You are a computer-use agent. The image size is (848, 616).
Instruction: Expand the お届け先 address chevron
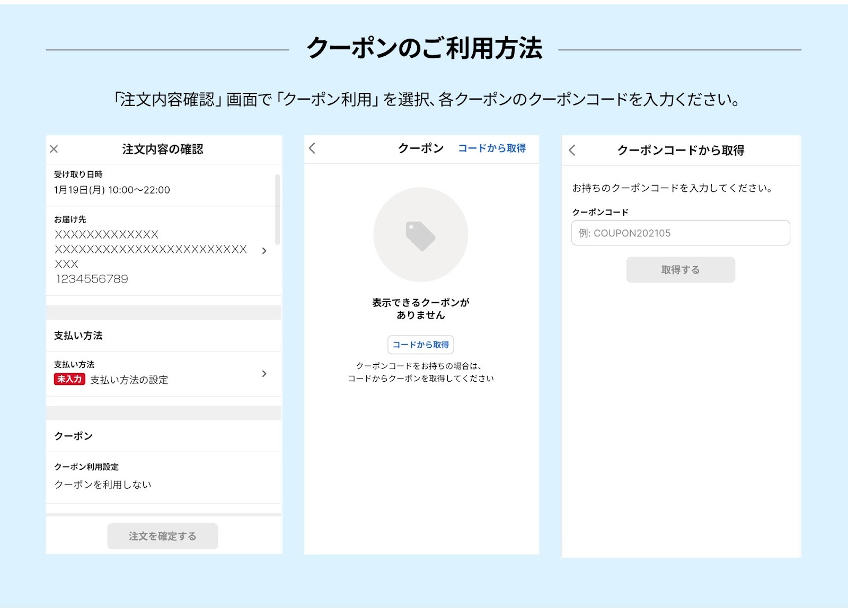pos(264,251)
